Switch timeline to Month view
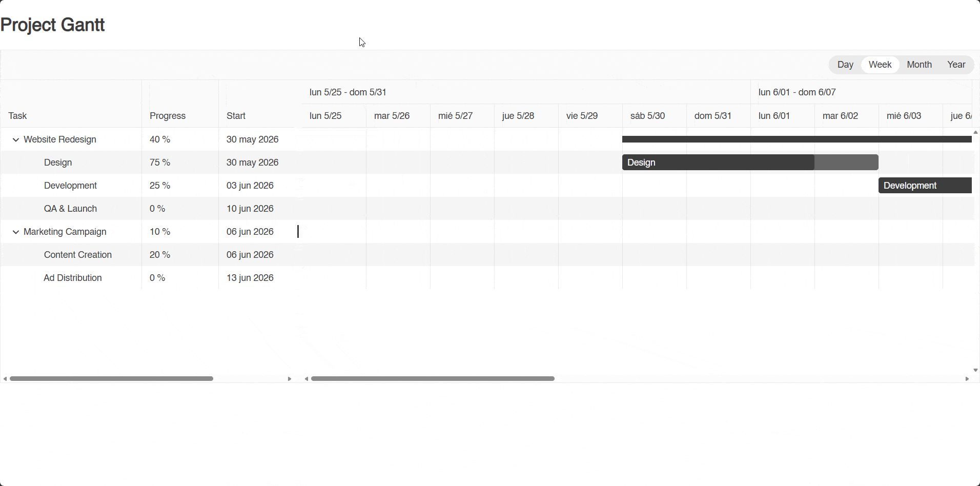Screen dimensions: 980x486 click(919, 65)
